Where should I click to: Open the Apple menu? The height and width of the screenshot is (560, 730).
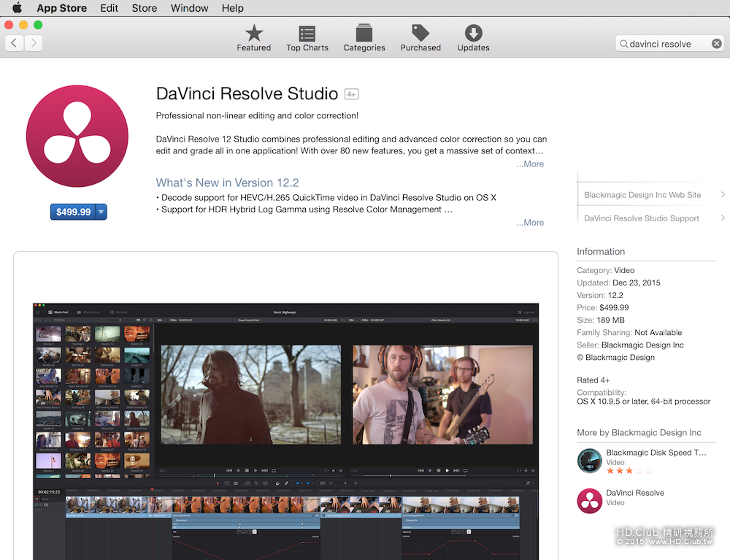coord(18,8)
